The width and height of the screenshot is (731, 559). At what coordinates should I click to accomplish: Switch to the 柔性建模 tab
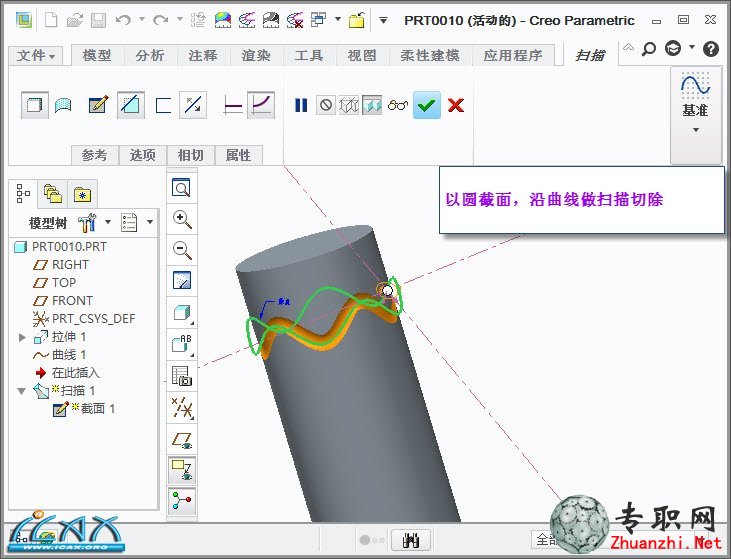click(x=430, y=55)
